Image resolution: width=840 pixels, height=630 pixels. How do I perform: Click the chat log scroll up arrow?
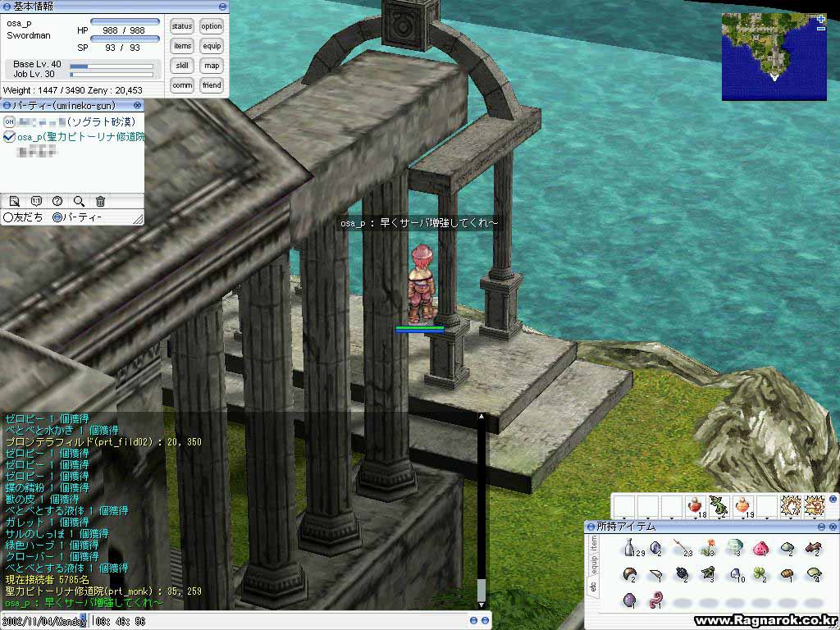(482, 416)
